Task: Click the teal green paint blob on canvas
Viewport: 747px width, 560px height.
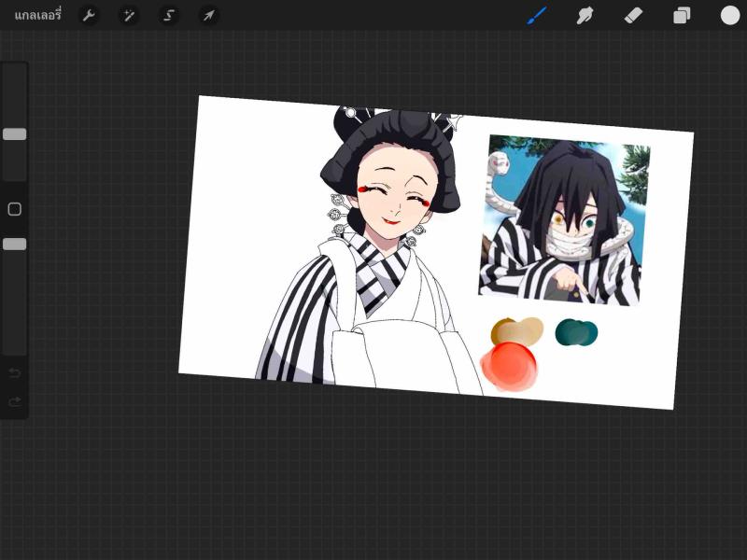Action: tap(576, 332)
